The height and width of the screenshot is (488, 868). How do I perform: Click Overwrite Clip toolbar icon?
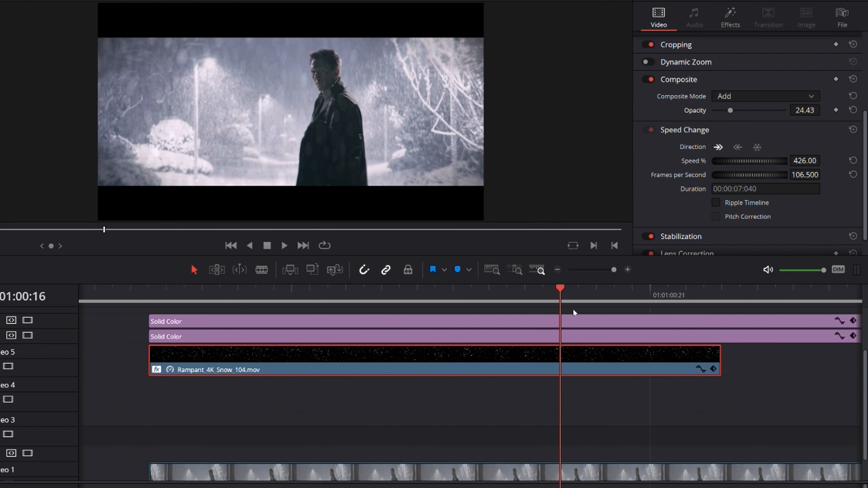point(312,270)
